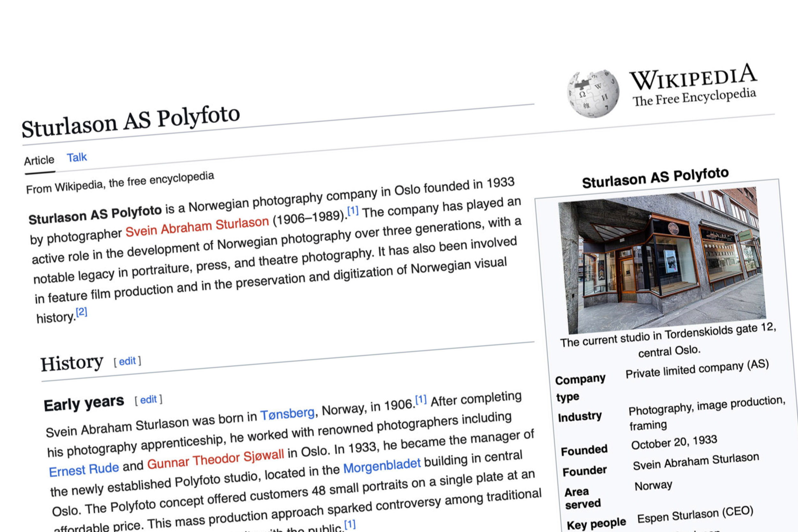Click the page heading Sturlason AS Polyfoto
798x532 pixels.
click(131, 121)
